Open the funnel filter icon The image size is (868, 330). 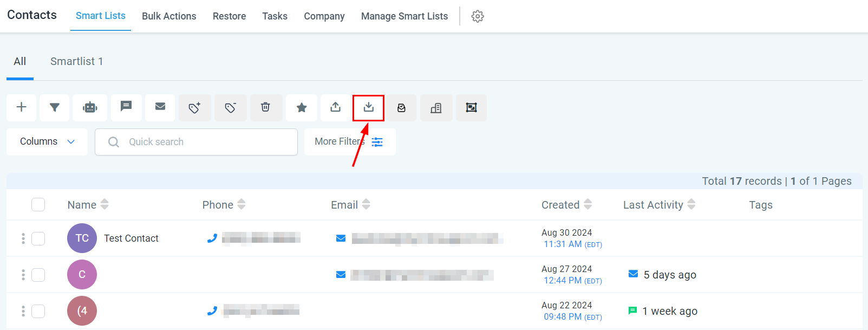click(55, 107)
